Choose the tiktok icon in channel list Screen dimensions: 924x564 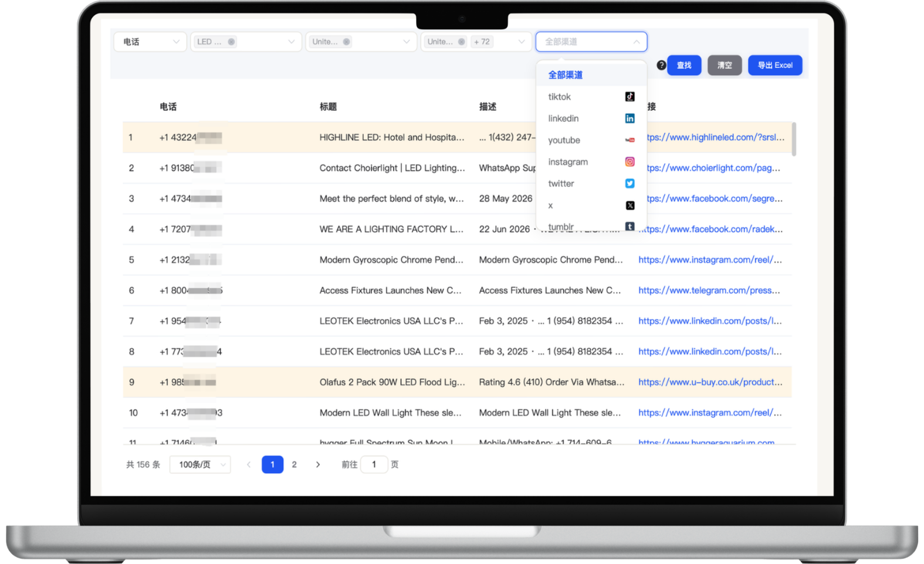point(629,97)
